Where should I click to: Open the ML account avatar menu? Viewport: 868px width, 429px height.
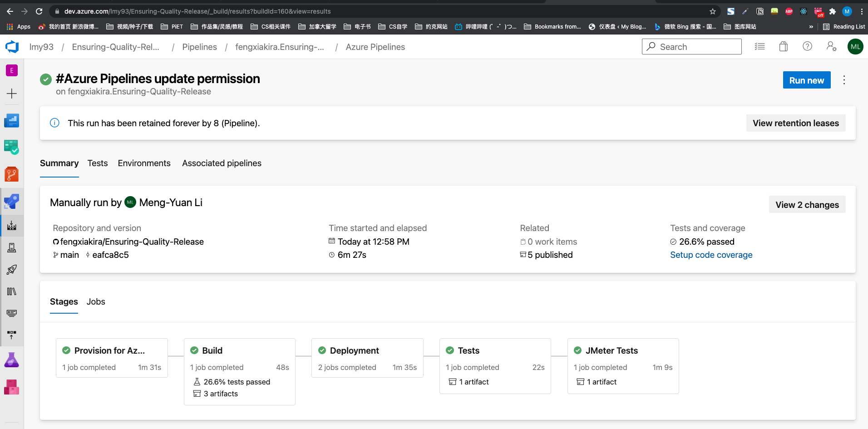[x=855, y=46]
